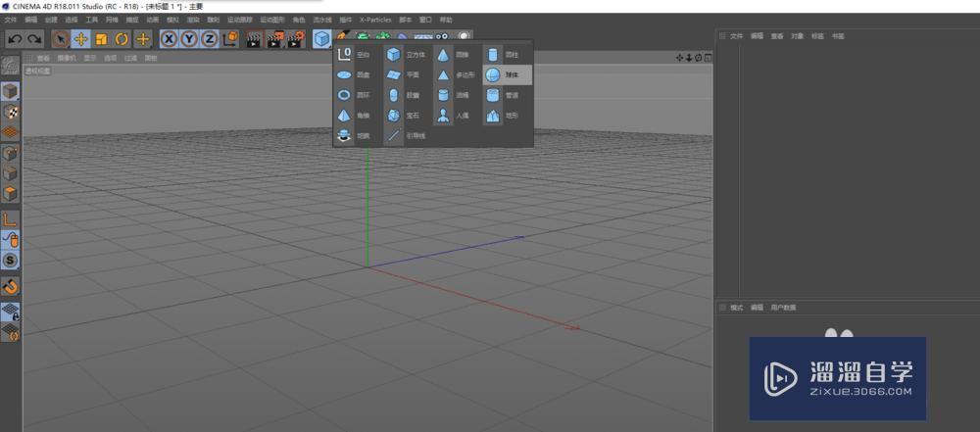Open the recent tools plus-cross flyout
Viewport: 980px width, 432px height.
click(x=143, y=39)
